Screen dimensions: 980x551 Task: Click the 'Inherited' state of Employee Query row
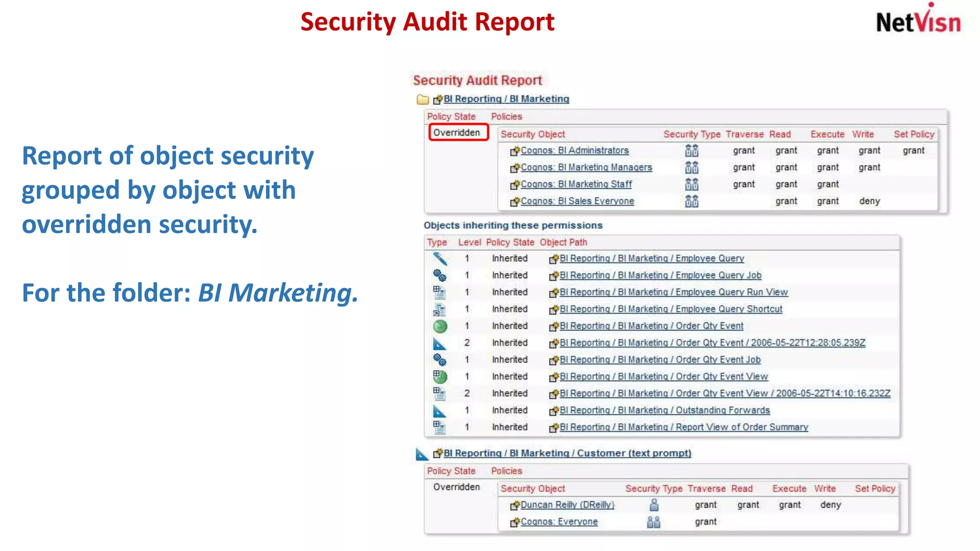[510, 258]
